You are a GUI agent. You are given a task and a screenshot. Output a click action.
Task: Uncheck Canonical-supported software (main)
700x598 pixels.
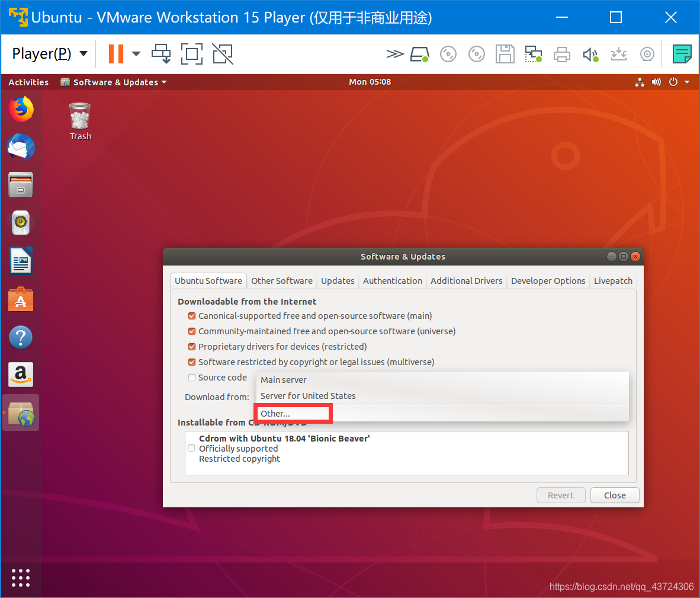[192, 316]
